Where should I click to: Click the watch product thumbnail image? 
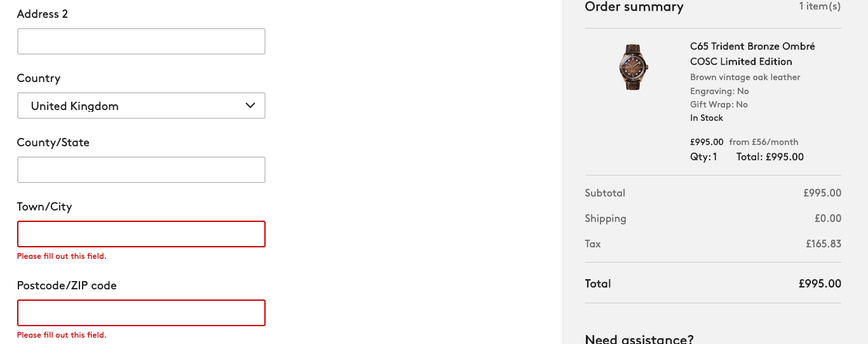click(632, 66)
